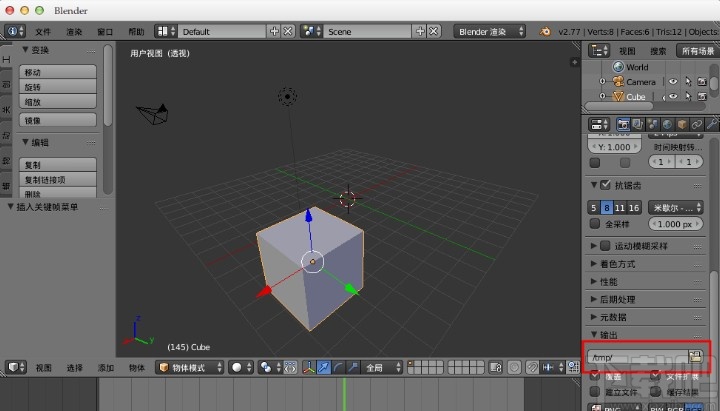The image size is (720, 411).
Task: Toggle Cube visibility eye in outliner
Action: 673,96
